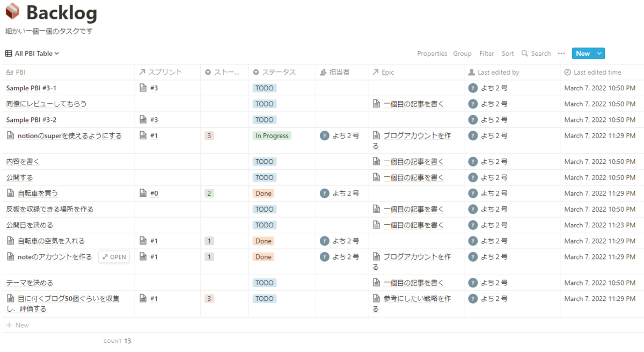Viewport: 644px width, 352px height.
Task: Click page icon beside 自転車の空気を入れる
Action: [x=10, y=241]
